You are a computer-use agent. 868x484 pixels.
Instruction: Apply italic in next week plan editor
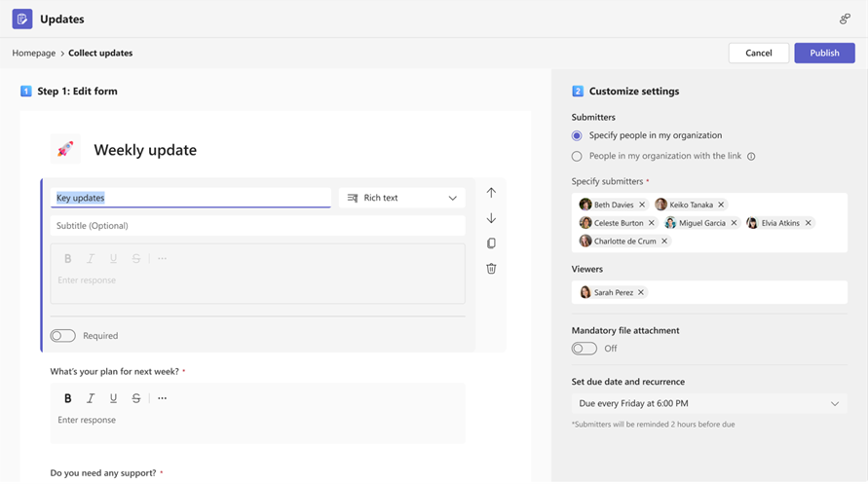click(91, 398)
